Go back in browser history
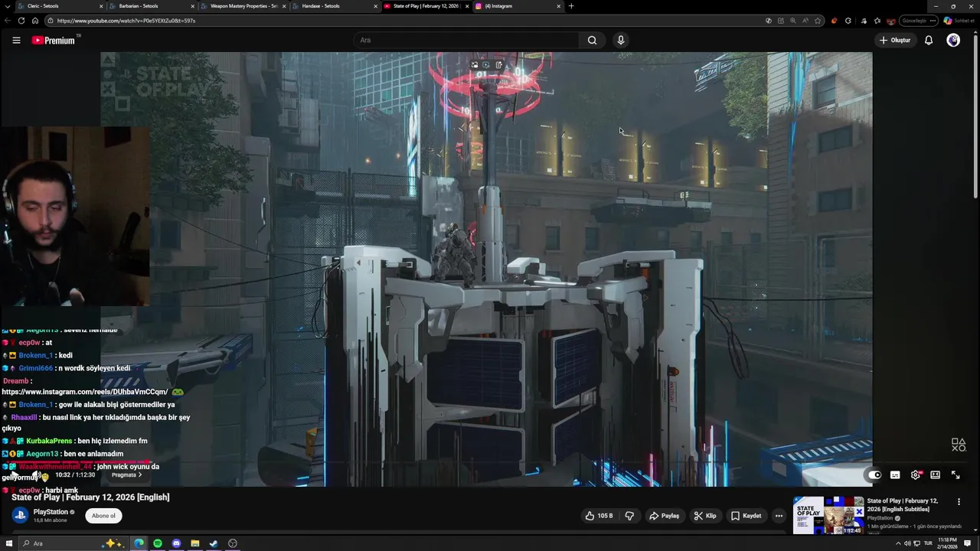The image size is (980, 551). pos(8,21)
